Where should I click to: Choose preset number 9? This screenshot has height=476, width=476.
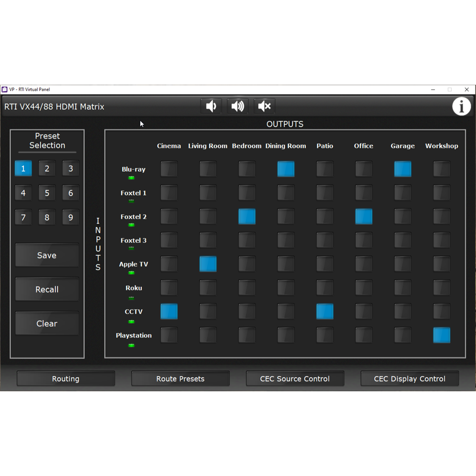[71, 218]
